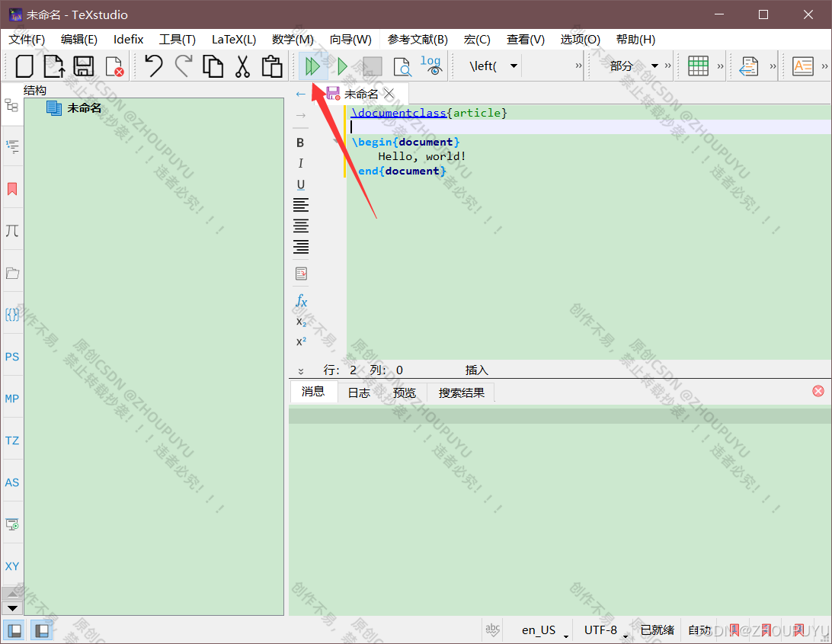
Task: Open the LaTeX(L) menu
Action: click(x=233, y=40)
